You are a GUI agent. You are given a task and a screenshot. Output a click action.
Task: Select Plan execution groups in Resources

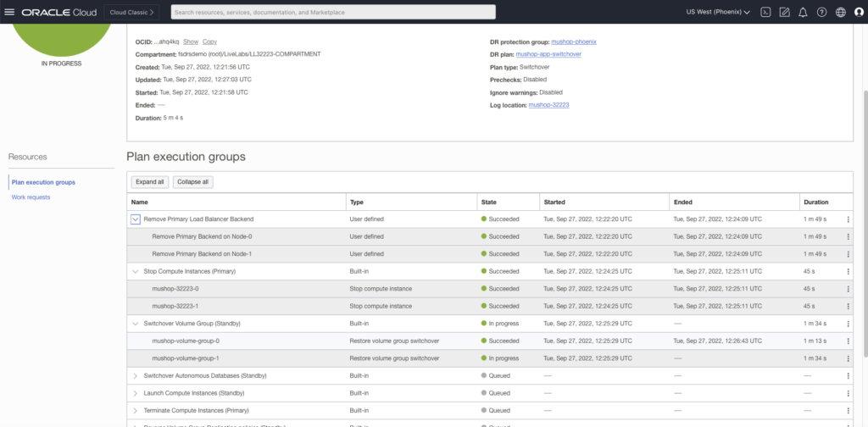[43, 182]
